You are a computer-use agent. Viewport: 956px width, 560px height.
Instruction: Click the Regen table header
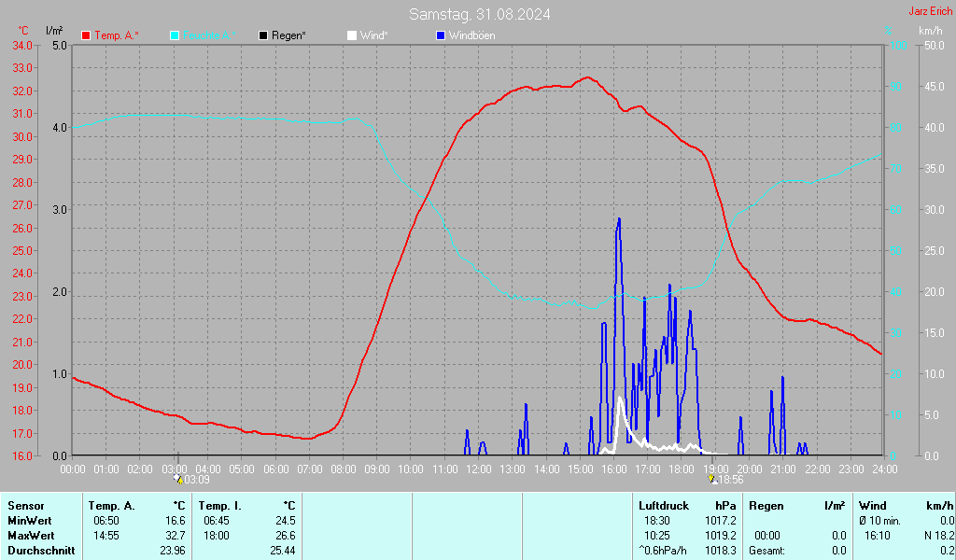tap(766, 506)
